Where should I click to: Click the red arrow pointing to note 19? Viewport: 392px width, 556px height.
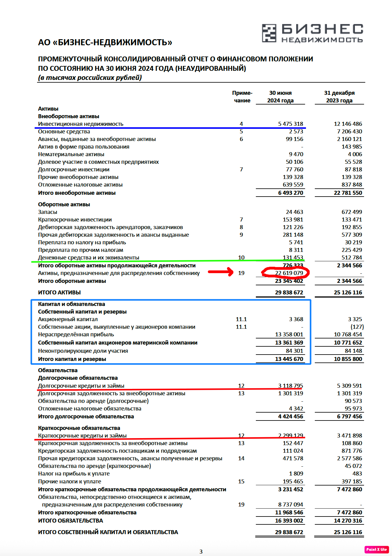click(220, 272)
